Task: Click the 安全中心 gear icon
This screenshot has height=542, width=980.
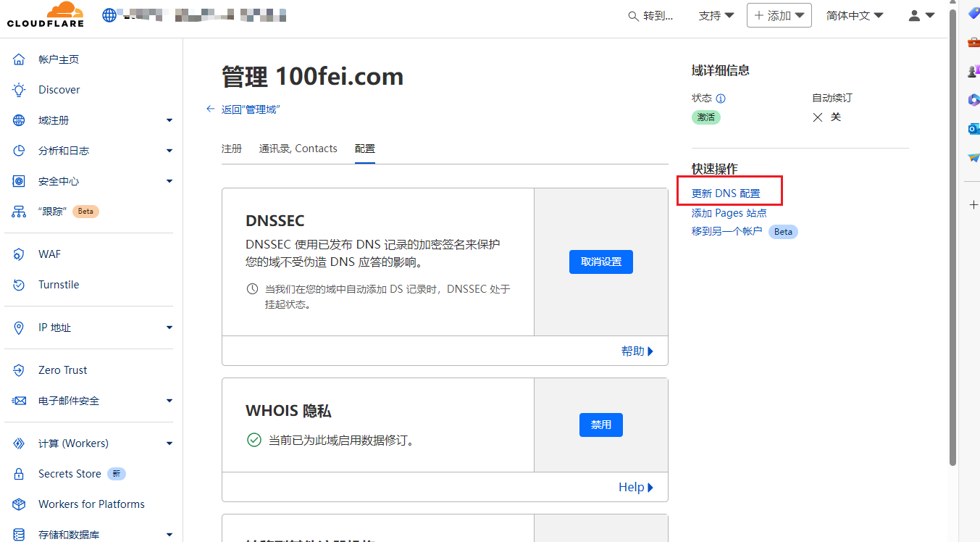Action: (x=20, y=181)
